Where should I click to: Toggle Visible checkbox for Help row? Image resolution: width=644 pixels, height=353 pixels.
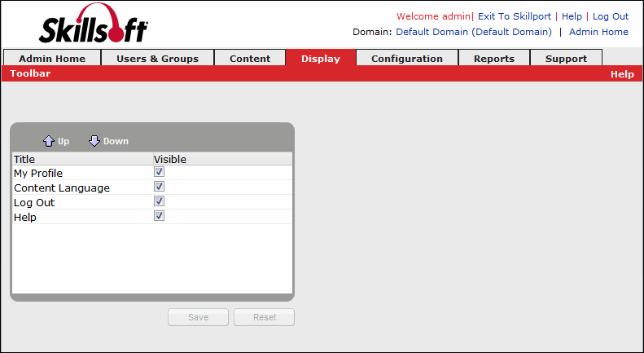[159, 215]
